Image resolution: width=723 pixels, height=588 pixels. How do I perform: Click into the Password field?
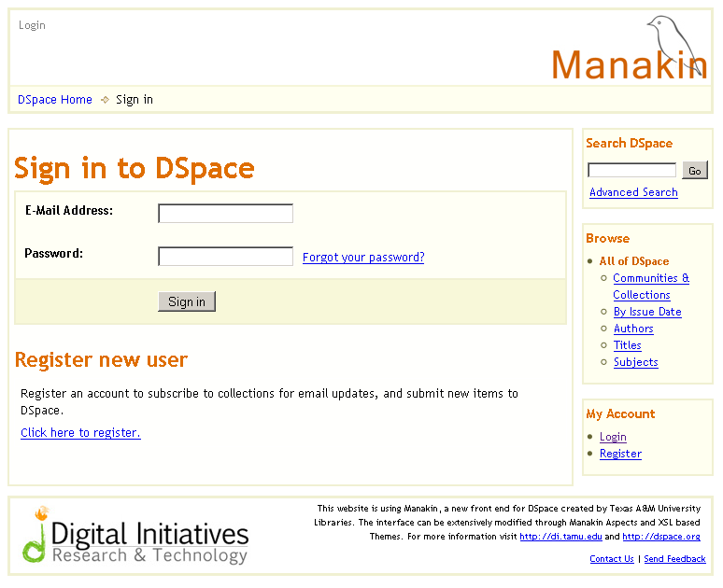225,257
